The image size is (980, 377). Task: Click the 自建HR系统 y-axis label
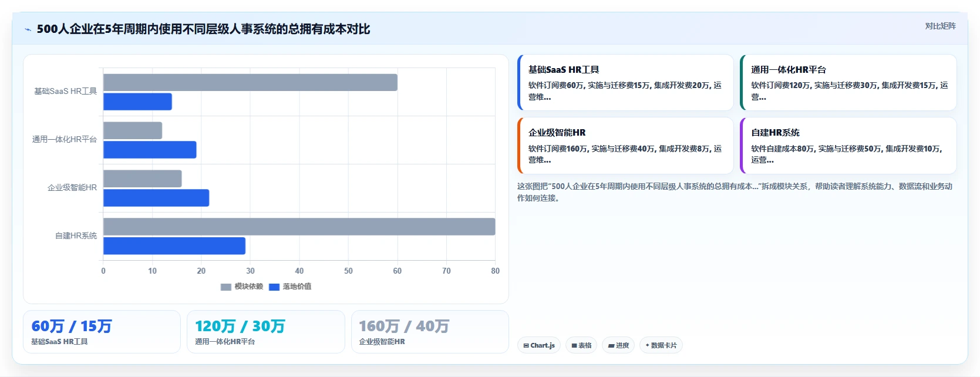[76, 235]
